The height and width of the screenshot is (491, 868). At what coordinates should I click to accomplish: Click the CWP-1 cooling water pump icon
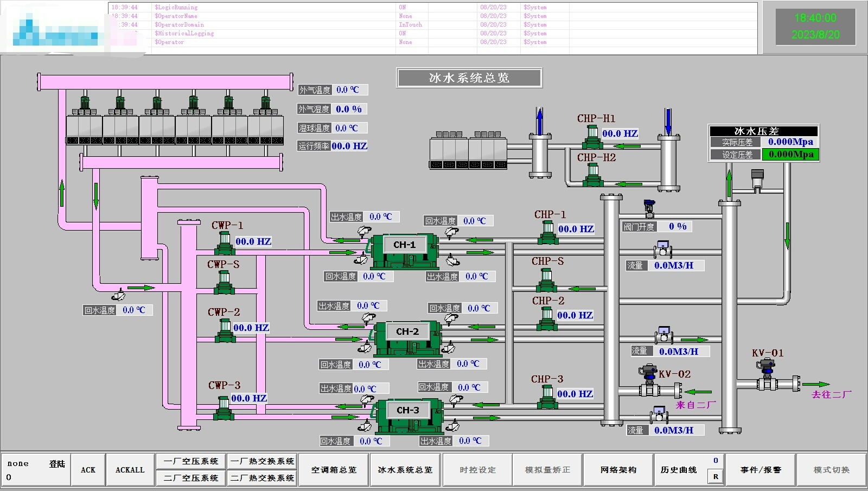[x=225, y=244]
